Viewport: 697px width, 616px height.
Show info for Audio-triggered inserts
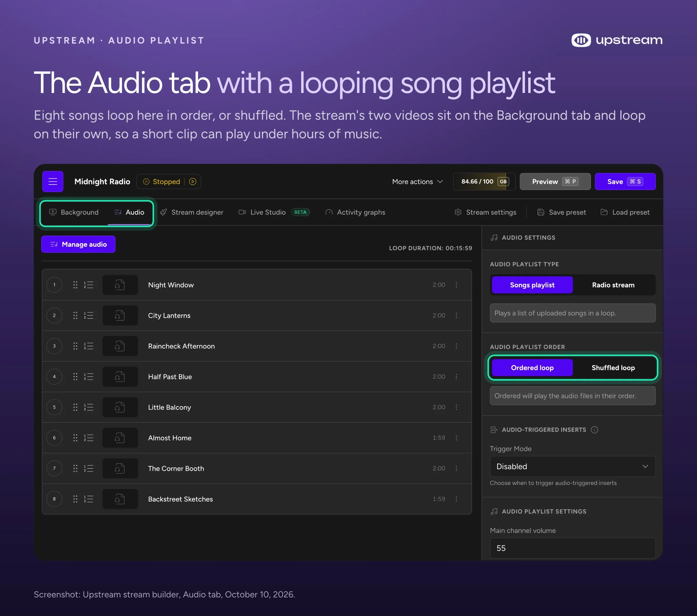click(594, 430)
